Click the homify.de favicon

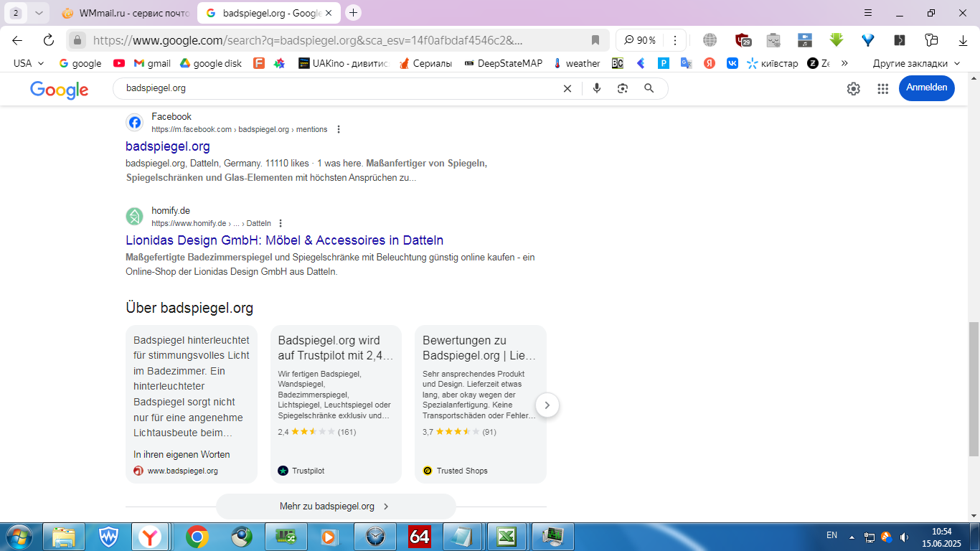pyautogui.click(x=134, y=216)
